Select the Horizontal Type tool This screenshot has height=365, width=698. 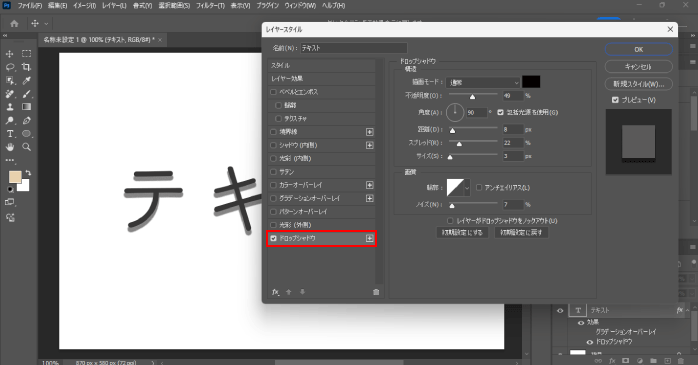9,134
